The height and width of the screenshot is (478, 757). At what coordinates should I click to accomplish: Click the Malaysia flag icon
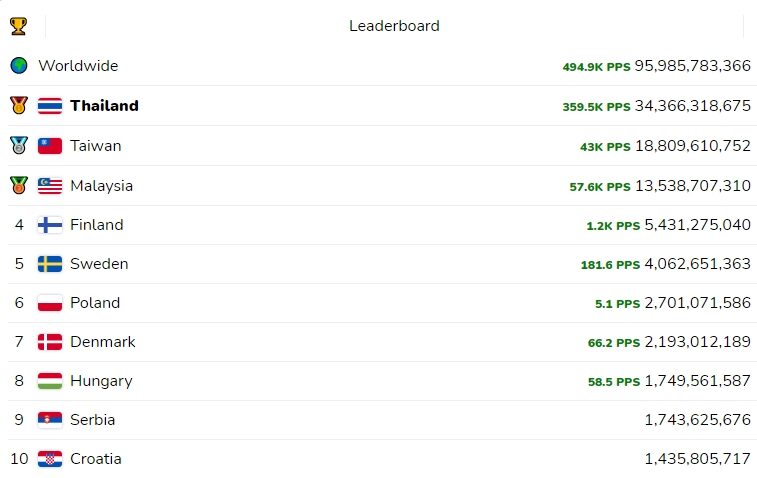pos(50,186)
